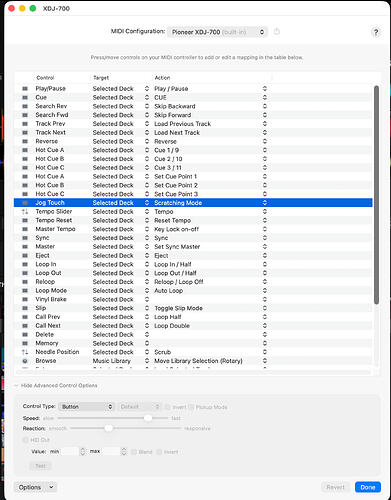Click the icon beside the Master control row
The width and height of the screenshot is (391, 500).
[25, 247]
